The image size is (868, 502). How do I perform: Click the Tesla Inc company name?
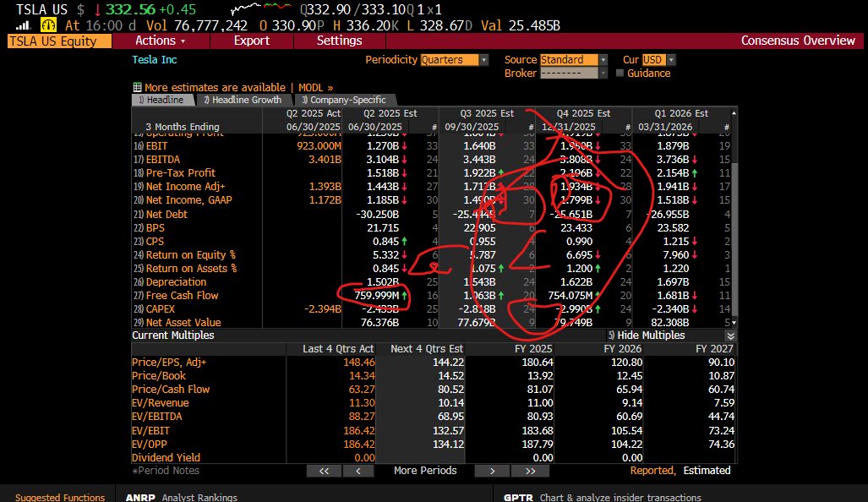click(155, 60)
